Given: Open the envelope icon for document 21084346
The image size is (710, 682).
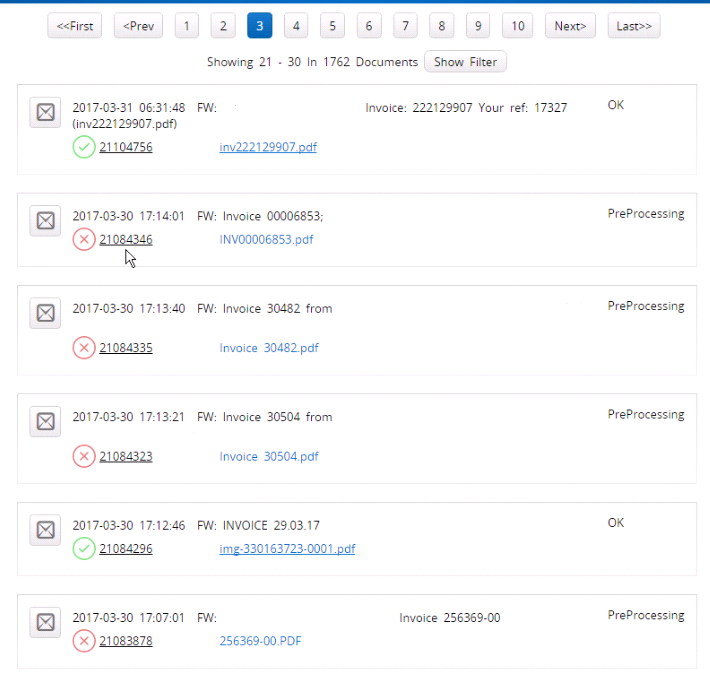Looking at the screenshot, I should pyautogui.click(x=45, y=221).
